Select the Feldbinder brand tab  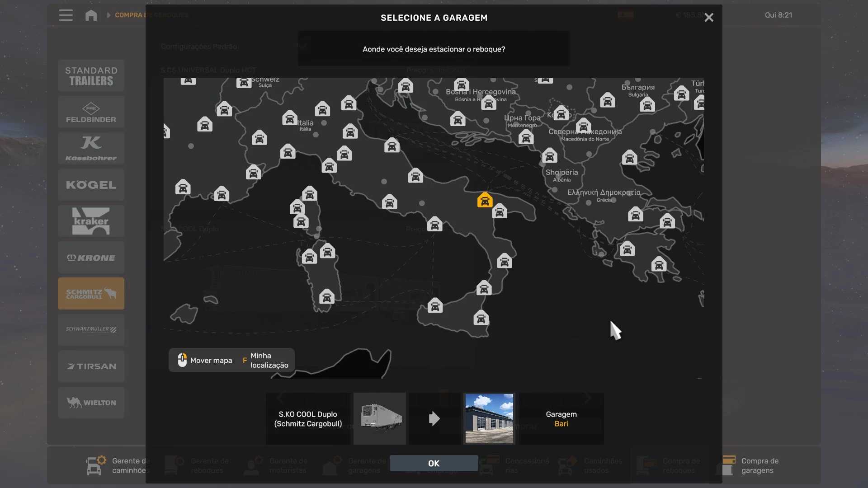[91, 113]
